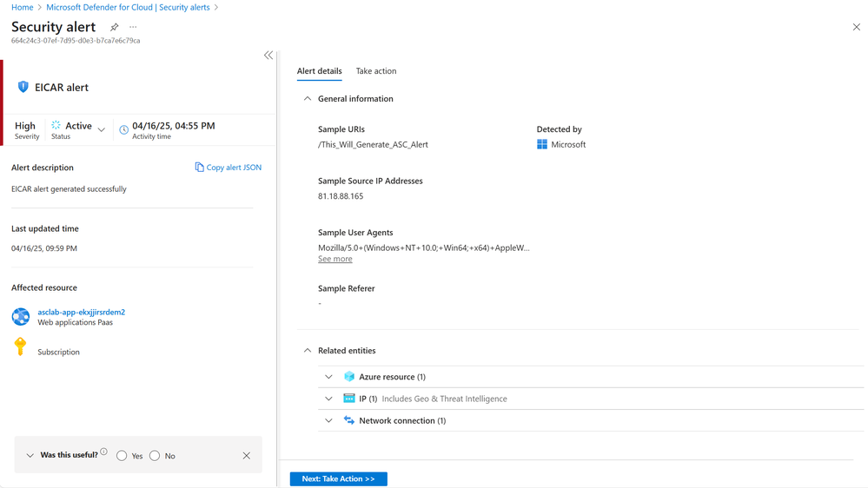Select Yes for Was this useful
The width and height of the screenshot is (868, 488).
(122, 455)
